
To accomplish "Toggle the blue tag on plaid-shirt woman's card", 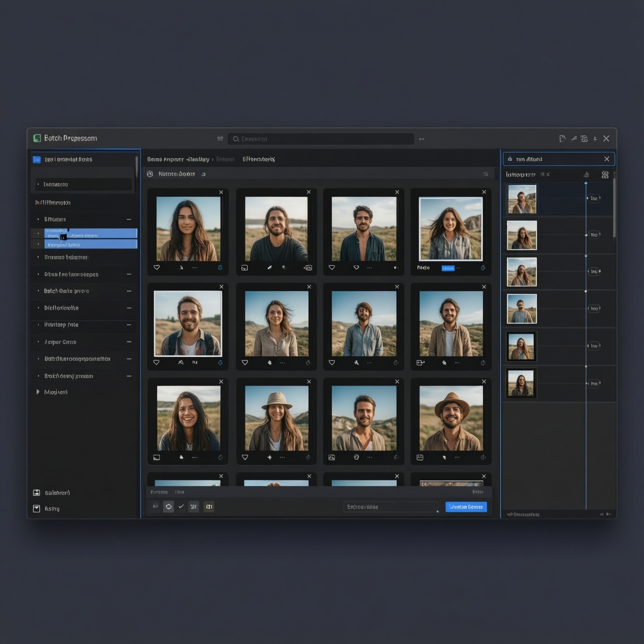I will tap(448, 268).
